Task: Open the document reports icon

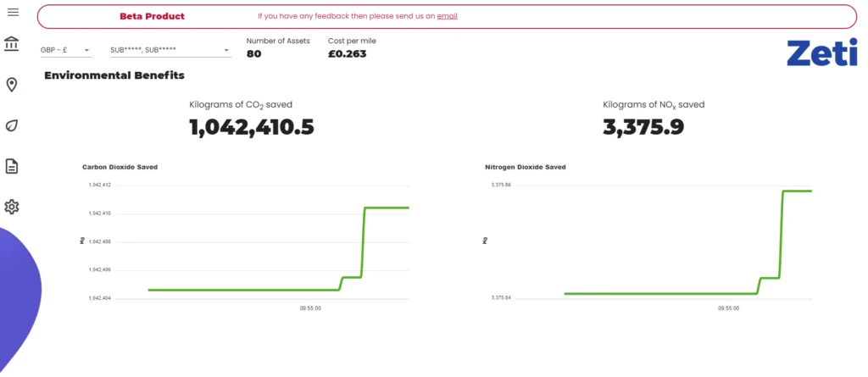Action: (12, 166)
